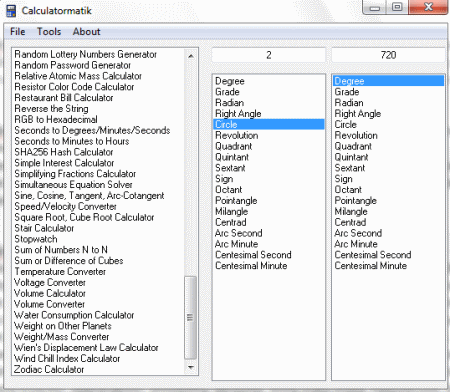This screenshot has height=392, width=450.
Task: Choose Centesimal Second in target unit list
Action: 373,255
